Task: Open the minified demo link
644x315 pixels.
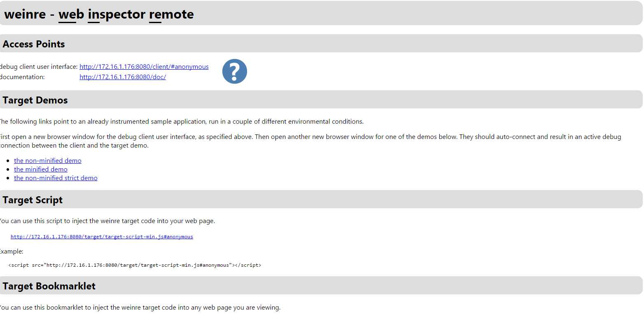Action: [x=41, y=169]
